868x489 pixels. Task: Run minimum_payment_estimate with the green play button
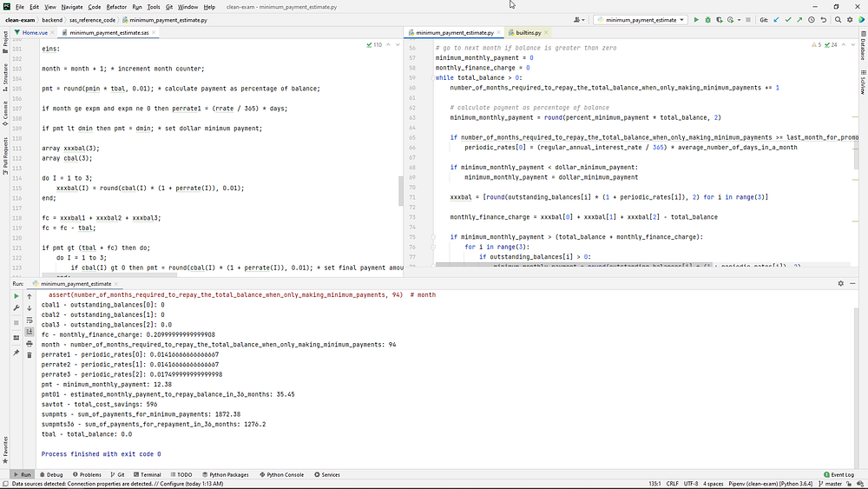click(x=696, y=19)
